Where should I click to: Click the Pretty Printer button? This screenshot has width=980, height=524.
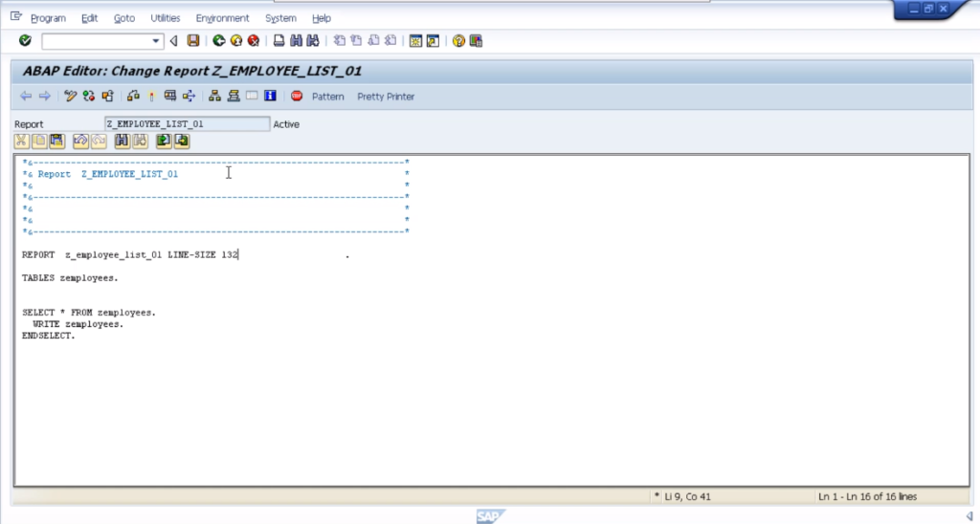point(386,97)
